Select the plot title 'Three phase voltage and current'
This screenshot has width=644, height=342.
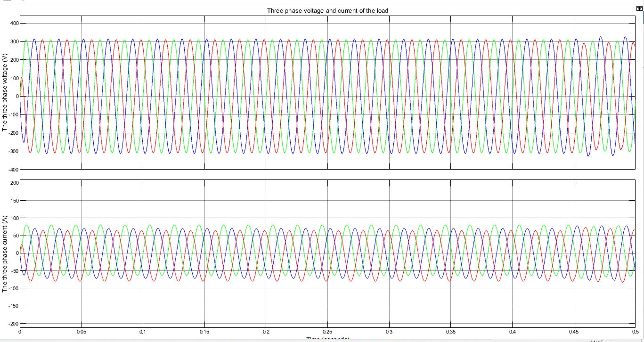point(327,10)
